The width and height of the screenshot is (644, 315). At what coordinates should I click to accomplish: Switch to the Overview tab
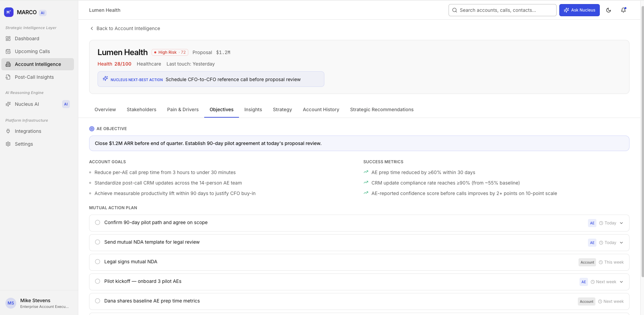click(105, 110)
